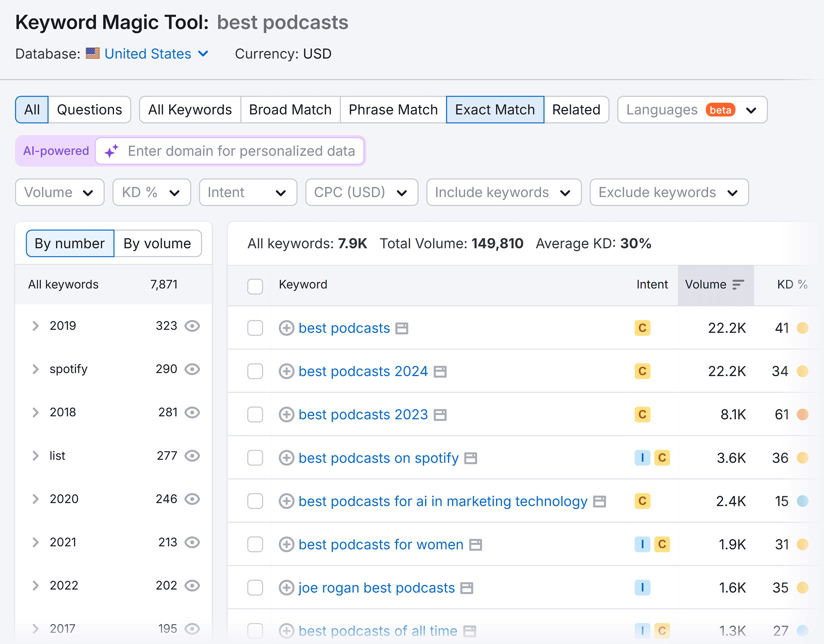Open 'best podcasts on spotify' keyword link
This screenshot has width=824, height=644.
tap(378, 458)
